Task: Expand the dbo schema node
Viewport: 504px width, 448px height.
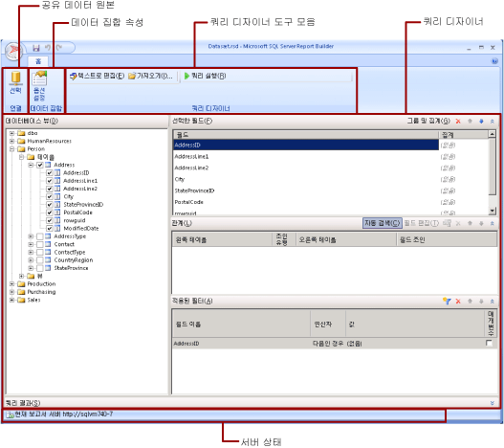Action: [x=11, y=133]
